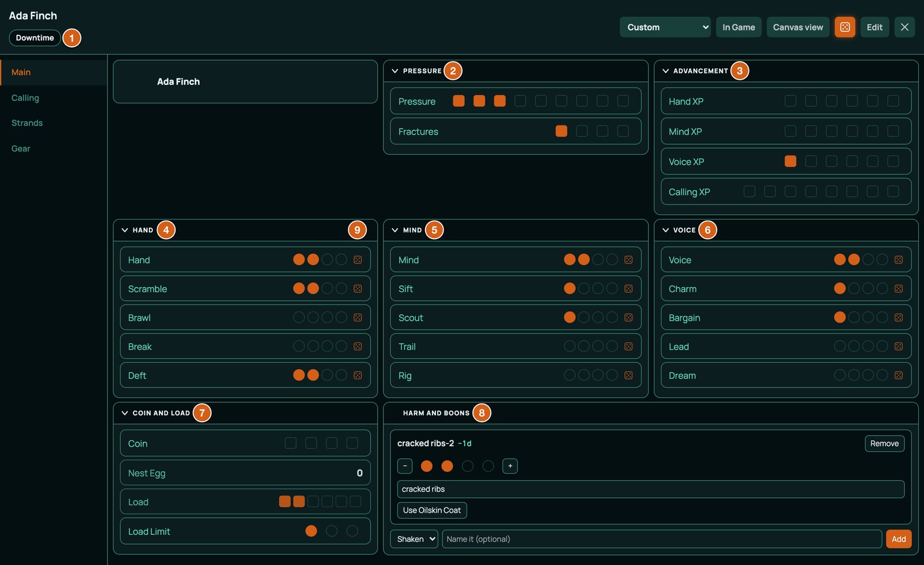Viewport: 924px width, 565px height.
Task: Collapse the Coin and Load section
Action: coord(125,413)
